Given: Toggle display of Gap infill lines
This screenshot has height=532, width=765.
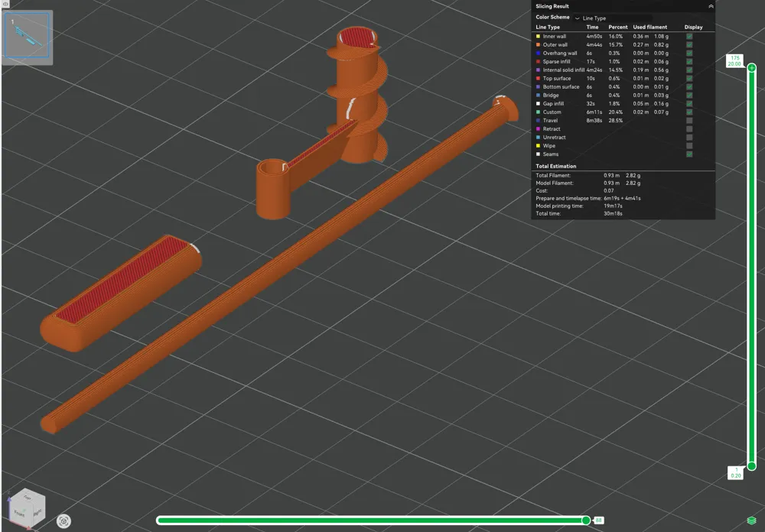Looking at the screenshot, I should pos(689,103).
